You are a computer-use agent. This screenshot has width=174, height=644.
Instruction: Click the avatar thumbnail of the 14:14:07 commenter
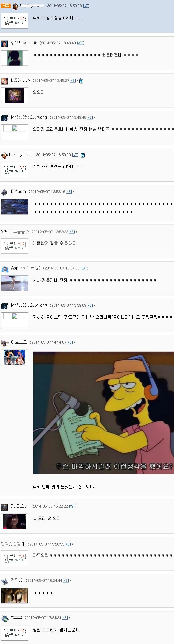click(x=15, y=357)
